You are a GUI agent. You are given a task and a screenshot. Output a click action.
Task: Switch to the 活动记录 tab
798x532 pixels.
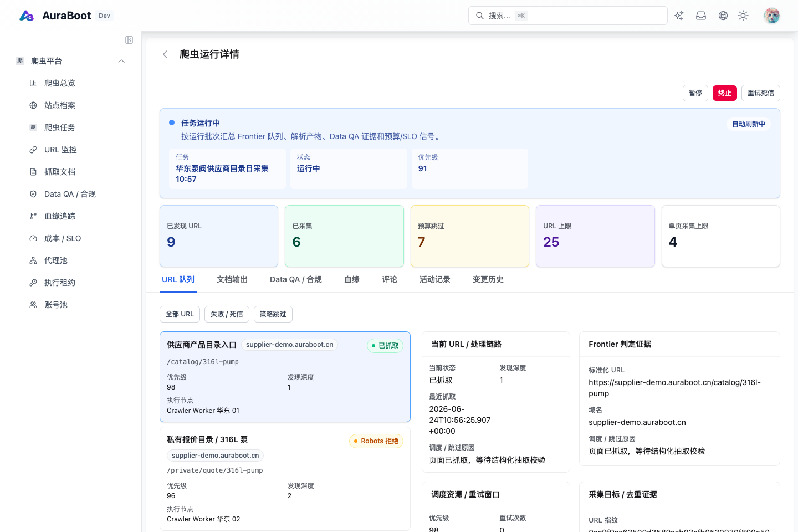coord(435,279)
